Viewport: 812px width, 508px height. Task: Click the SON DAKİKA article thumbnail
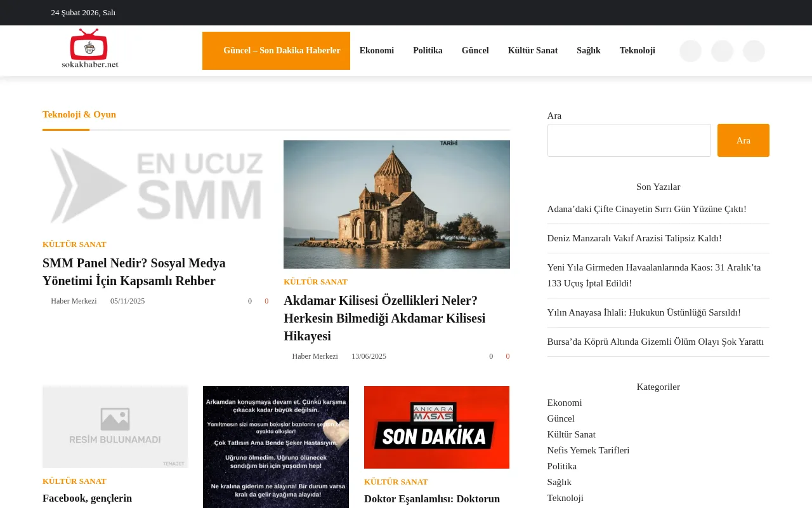[436, 427]
